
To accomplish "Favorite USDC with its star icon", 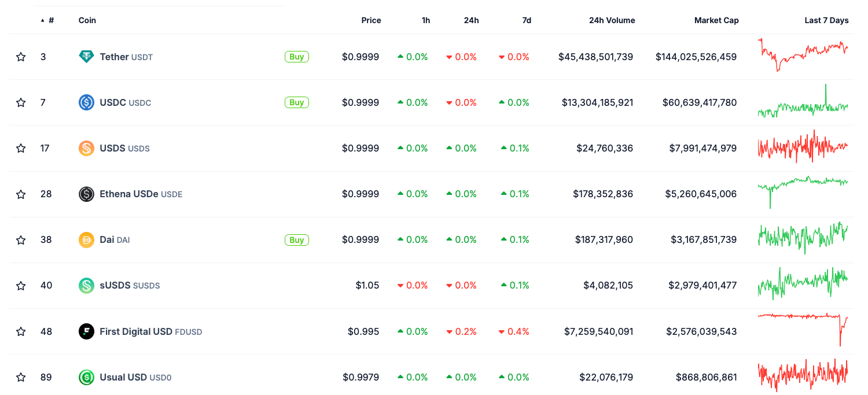I will (x=21, y=102).
